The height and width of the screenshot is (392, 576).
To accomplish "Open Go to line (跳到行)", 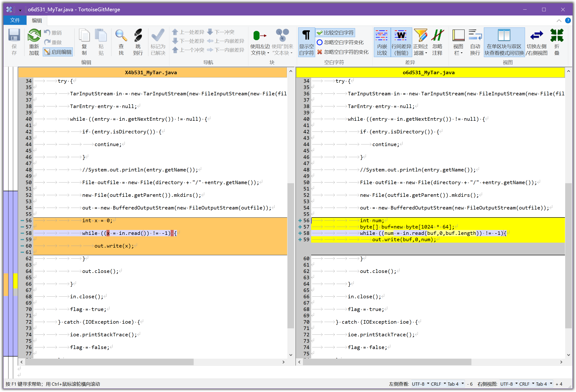I will coord(138,42).
